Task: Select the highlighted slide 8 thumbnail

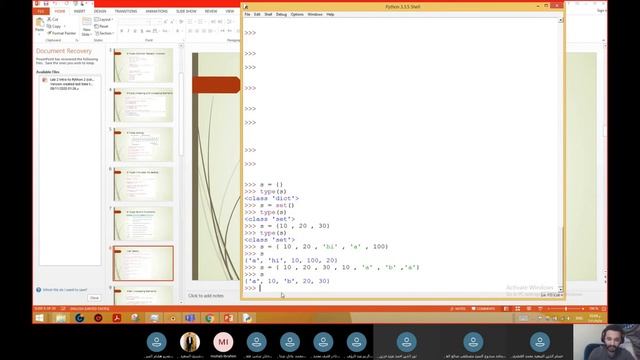Action: click(143, 263)
